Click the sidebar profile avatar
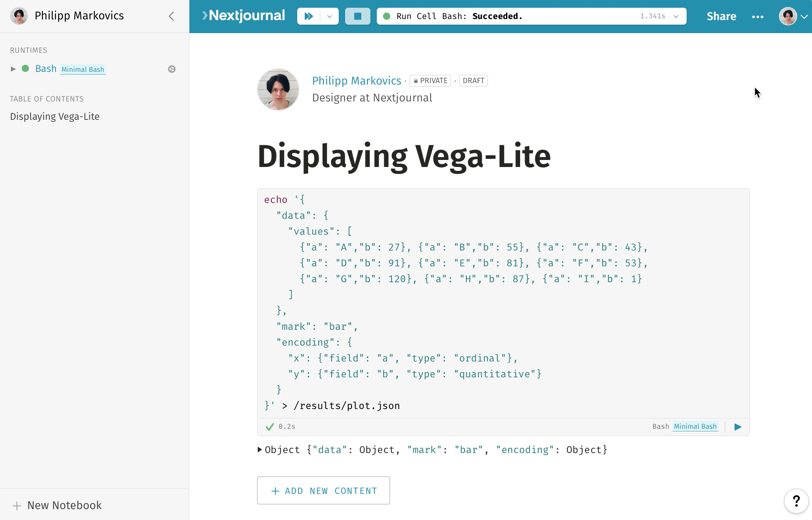The width and height of the screenshot is (812, 520). [x=19, y=16]
